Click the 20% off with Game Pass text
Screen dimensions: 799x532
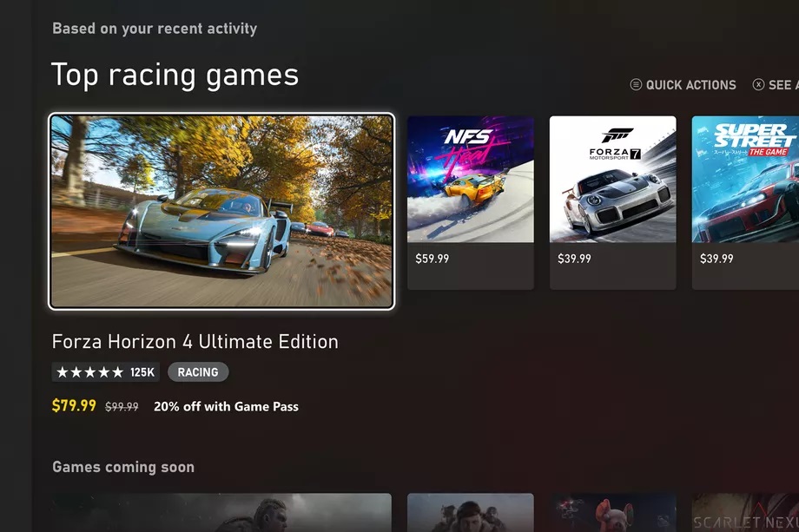(227, 406)
